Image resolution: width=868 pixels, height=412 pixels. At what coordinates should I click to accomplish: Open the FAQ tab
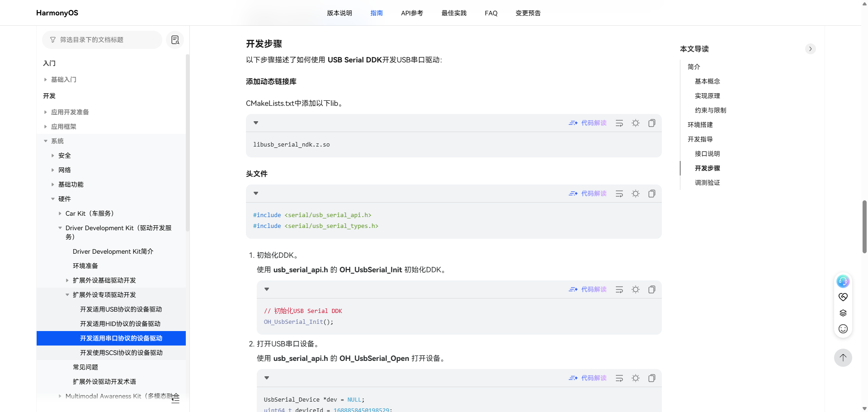(x=491, y=13)
